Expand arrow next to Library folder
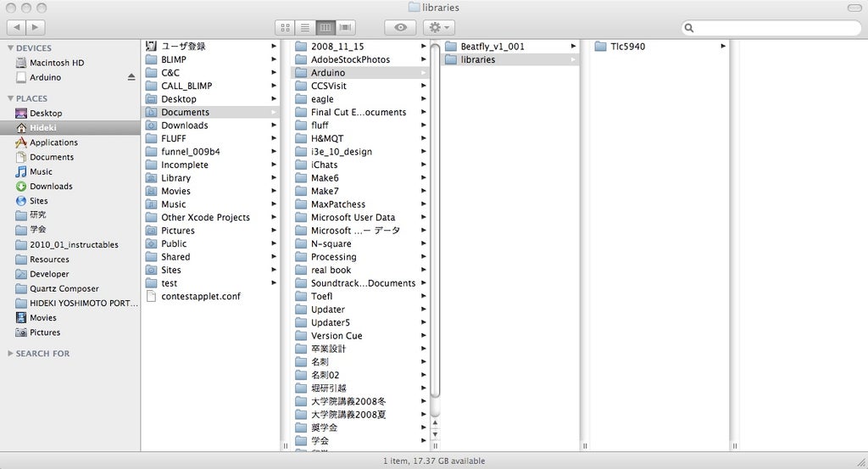Image resolution: width=868 pixels, height=469 pixels. point(274,178)
